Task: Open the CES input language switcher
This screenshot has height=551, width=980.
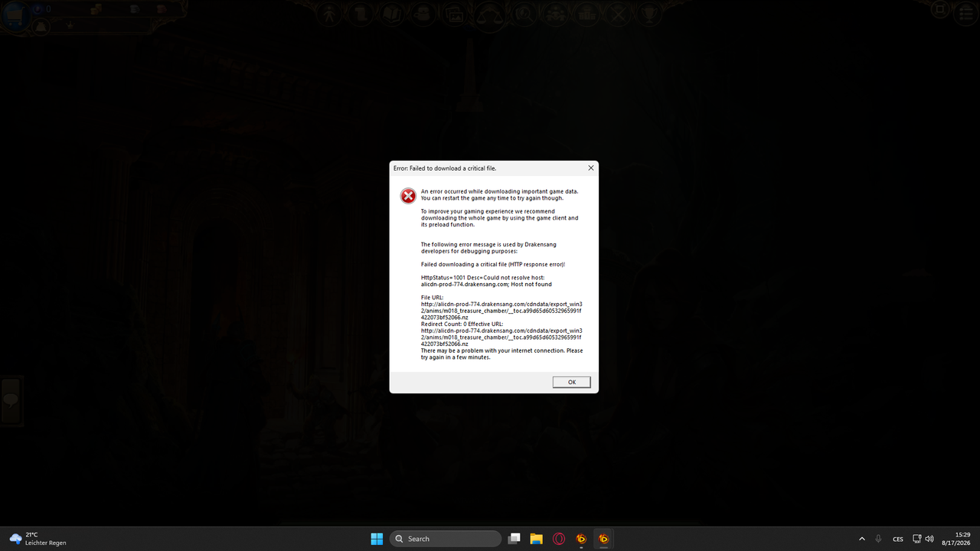Action: tap(898, 539)
